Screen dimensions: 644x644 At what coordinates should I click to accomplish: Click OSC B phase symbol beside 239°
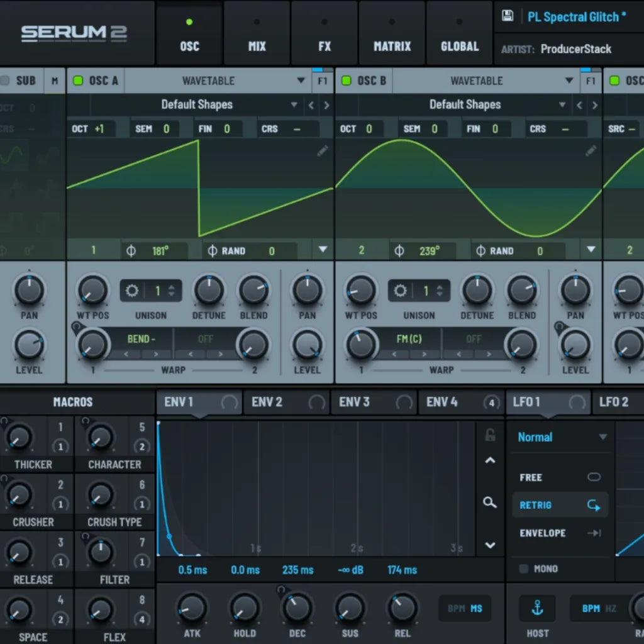click(399, 250)
